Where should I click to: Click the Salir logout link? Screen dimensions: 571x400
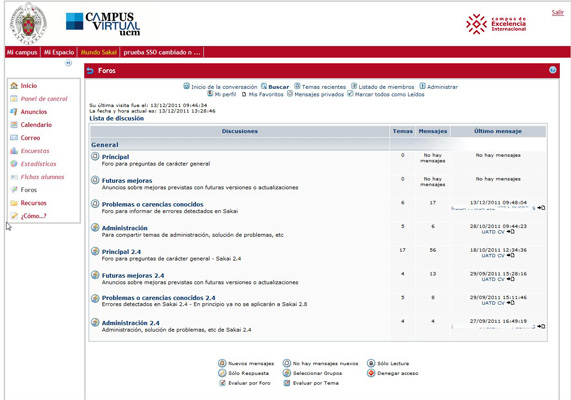click(x=558, y=12)
